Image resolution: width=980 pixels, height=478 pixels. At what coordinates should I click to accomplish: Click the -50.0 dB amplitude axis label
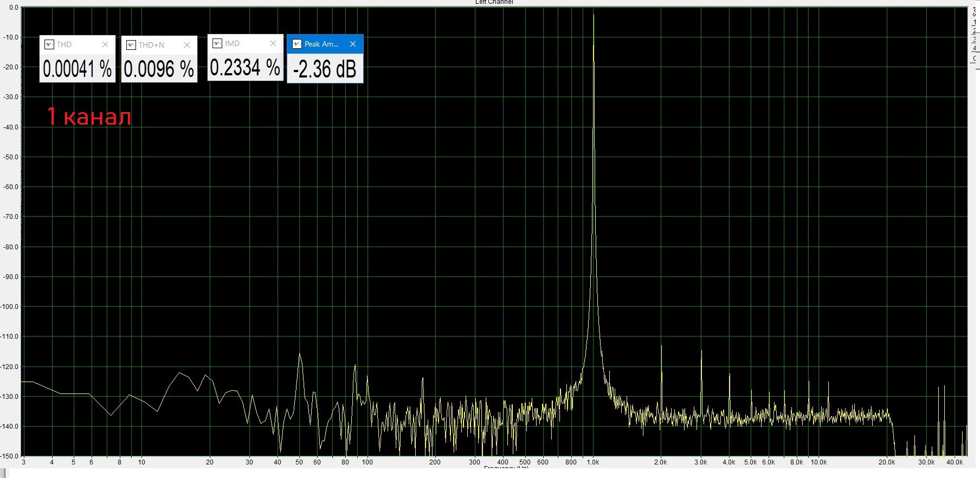11,157
